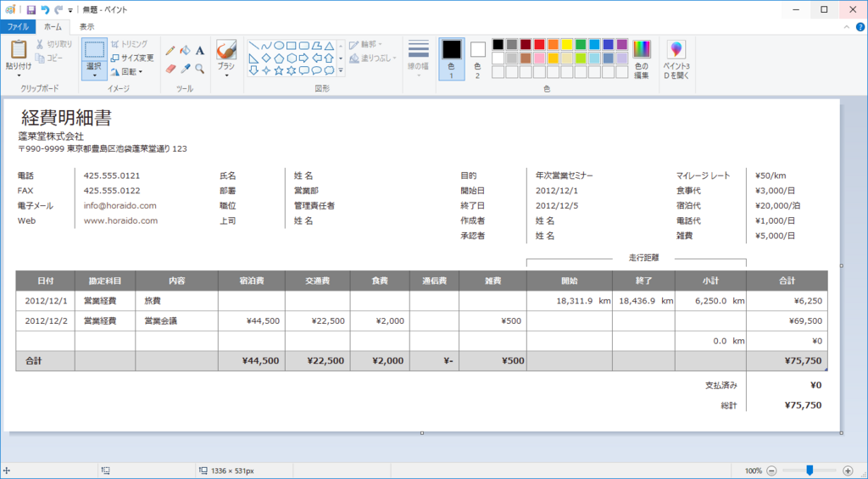This screenshot has width=868, height=479.
Task: Click the rectangular 選択 selection icon
Action: (x=94, y=49)
